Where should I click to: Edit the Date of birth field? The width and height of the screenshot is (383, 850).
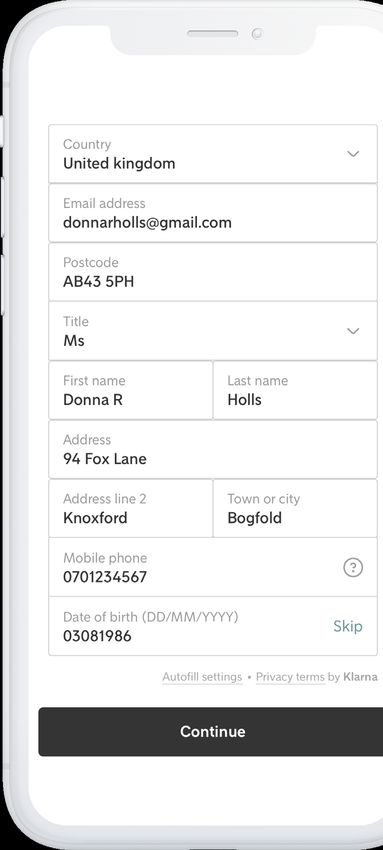pos(213,626)
